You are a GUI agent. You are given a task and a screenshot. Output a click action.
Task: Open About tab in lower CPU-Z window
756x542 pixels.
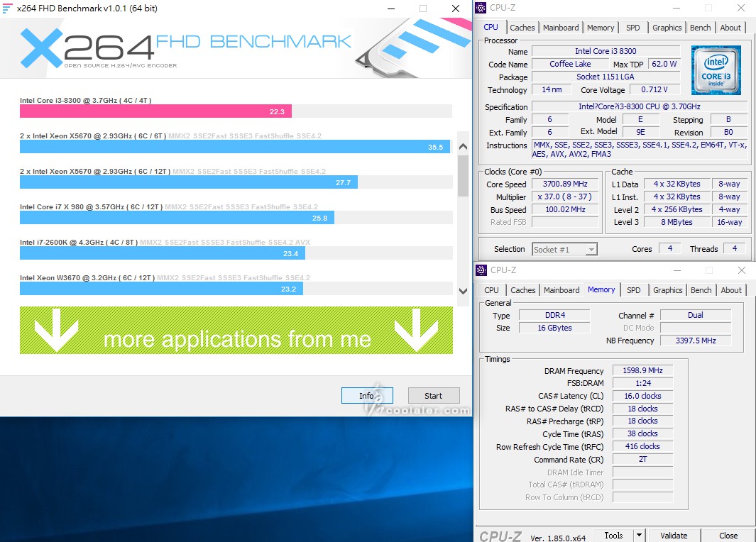(731, 290)
